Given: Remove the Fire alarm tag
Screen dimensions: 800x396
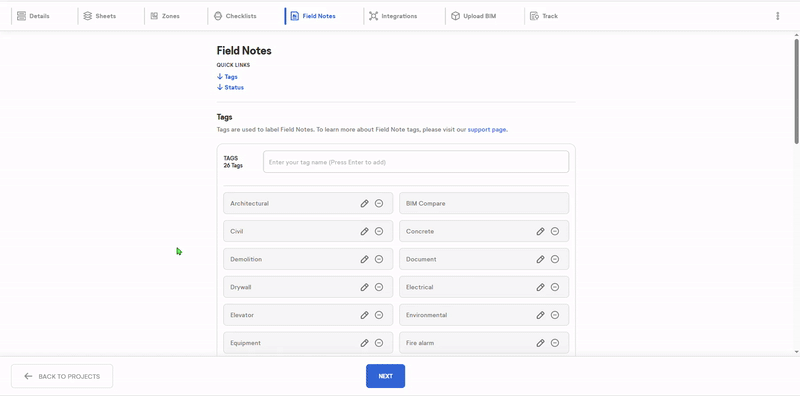Looking at the screenshot, I should (x=555, y=343).
